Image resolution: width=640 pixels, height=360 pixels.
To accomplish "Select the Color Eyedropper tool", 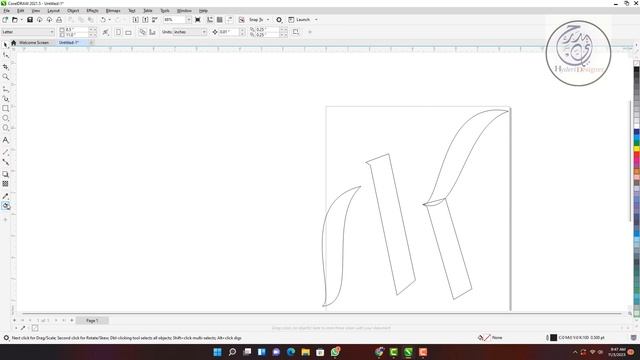I will (5, 196).
